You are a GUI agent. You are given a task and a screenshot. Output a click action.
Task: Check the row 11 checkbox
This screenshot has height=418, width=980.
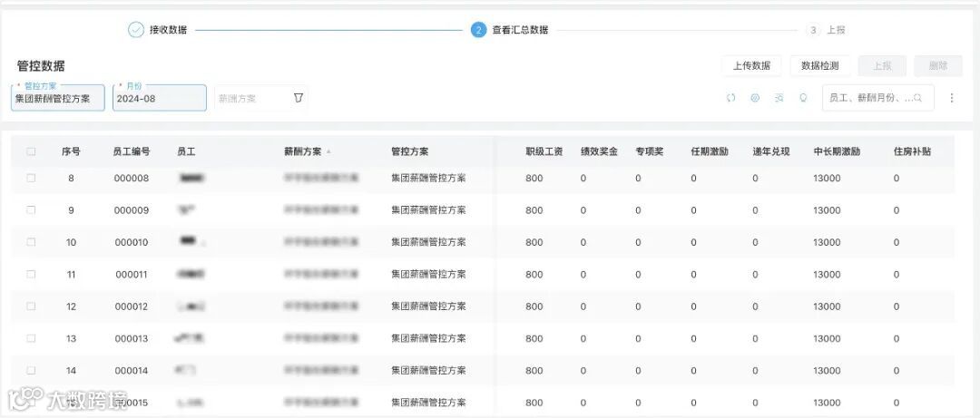[x=31, y=275]
